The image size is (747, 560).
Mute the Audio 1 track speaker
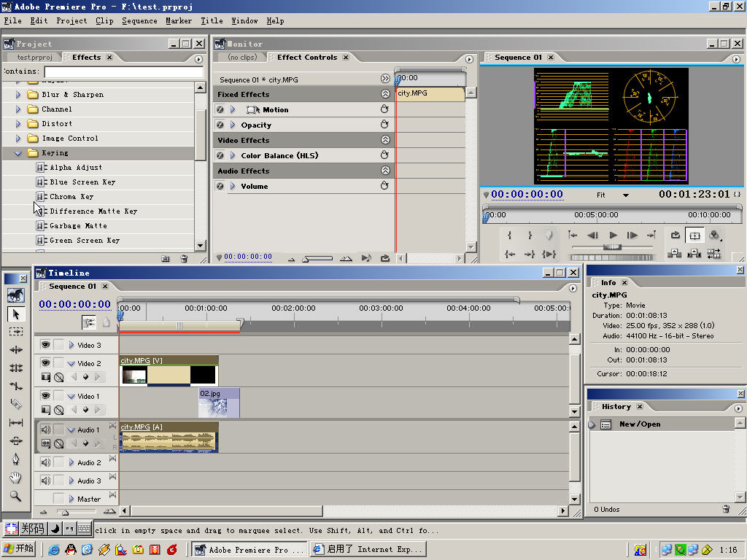pyautogui.click(x=45, y=429)
